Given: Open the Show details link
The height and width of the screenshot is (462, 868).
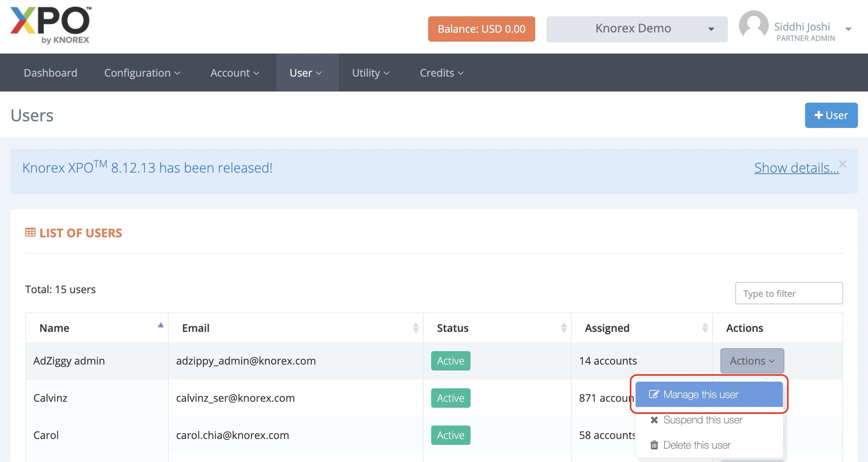Looking at the screenshot, I should [796, 168].
